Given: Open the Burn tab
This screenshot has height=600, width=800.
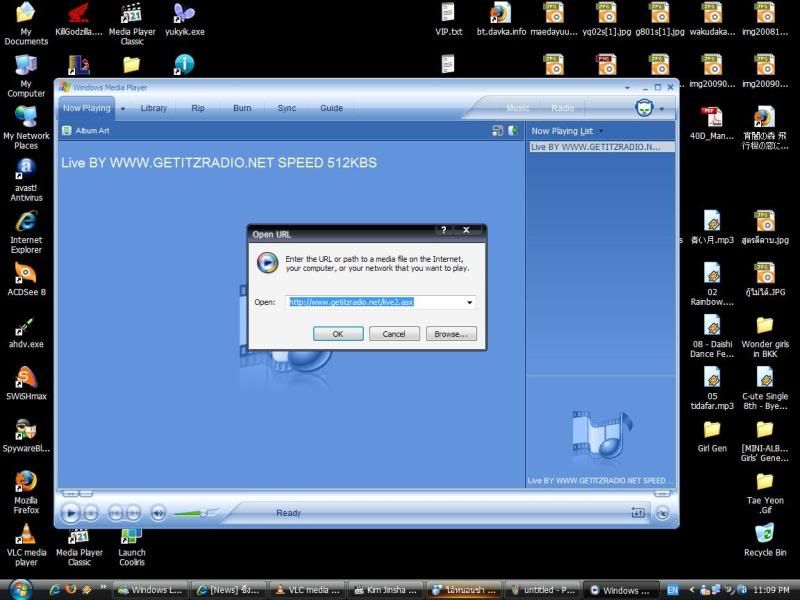Looking at the screenshot, I should point(242,108).
